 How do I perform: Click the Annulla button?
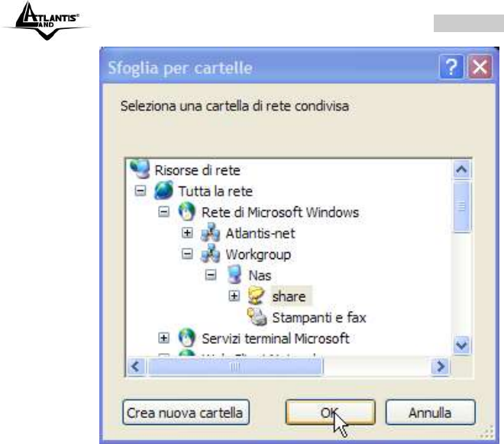click(430, 413)
